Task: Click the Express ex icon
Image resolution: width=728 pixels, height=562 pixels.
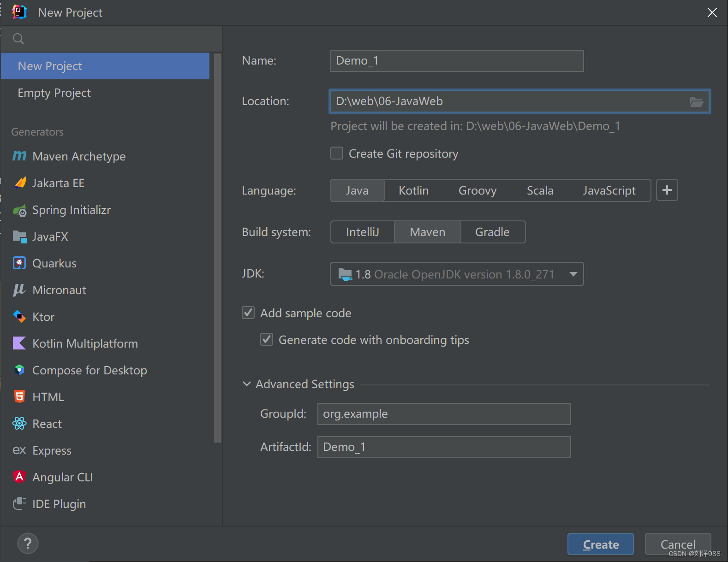Action: 19,450
